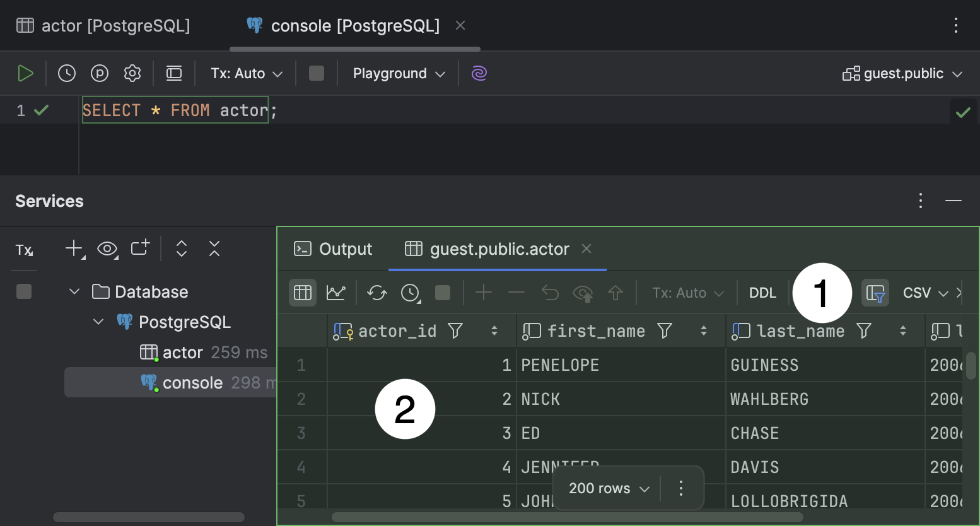Open the guest.public schema switcher
This screenshot has height=526, width=980.
click(902, 73)
